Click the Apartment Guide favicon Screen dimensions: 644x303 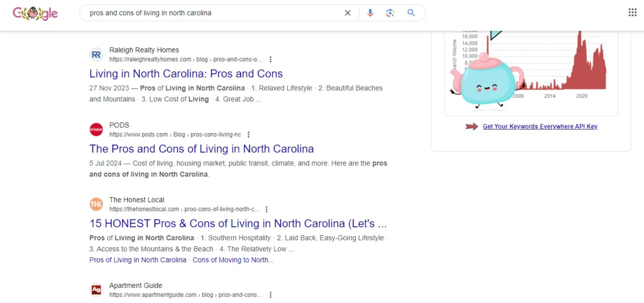pyautogui.click(x=96, y=290)
